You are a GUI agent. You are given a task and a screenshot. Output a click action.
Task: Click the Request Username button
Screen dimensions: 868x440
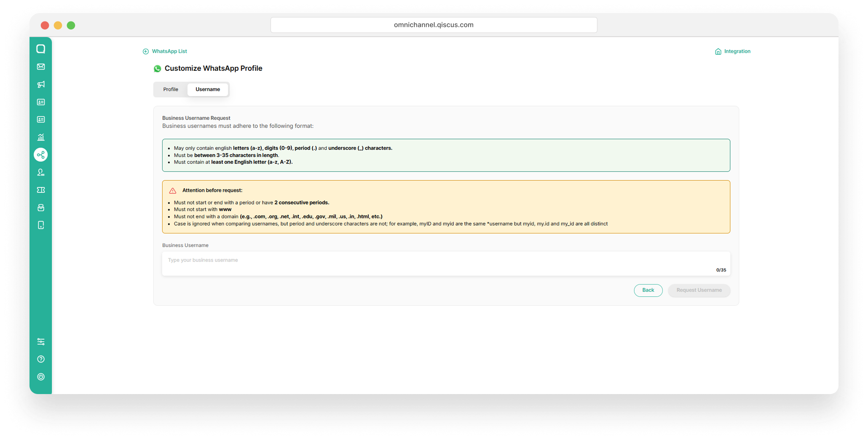coord(699,290)
